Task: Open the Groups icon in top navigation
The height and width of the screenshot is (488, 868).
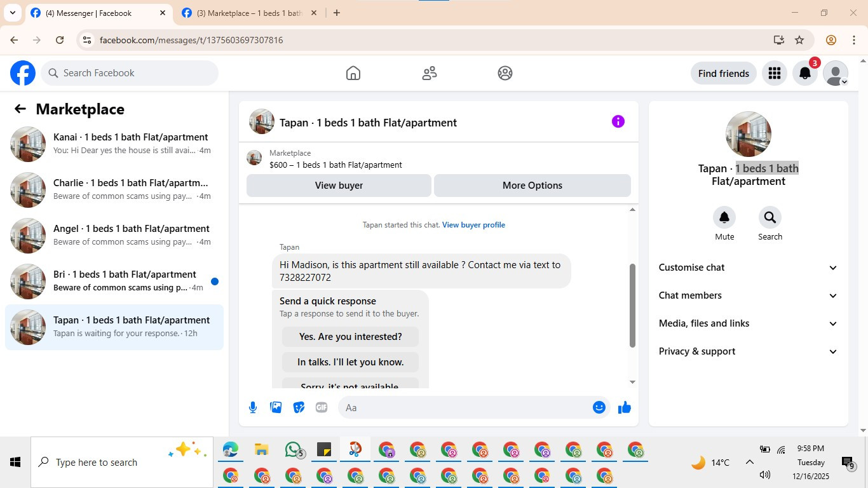Action: pyautogui.click(x=505, y=73)
